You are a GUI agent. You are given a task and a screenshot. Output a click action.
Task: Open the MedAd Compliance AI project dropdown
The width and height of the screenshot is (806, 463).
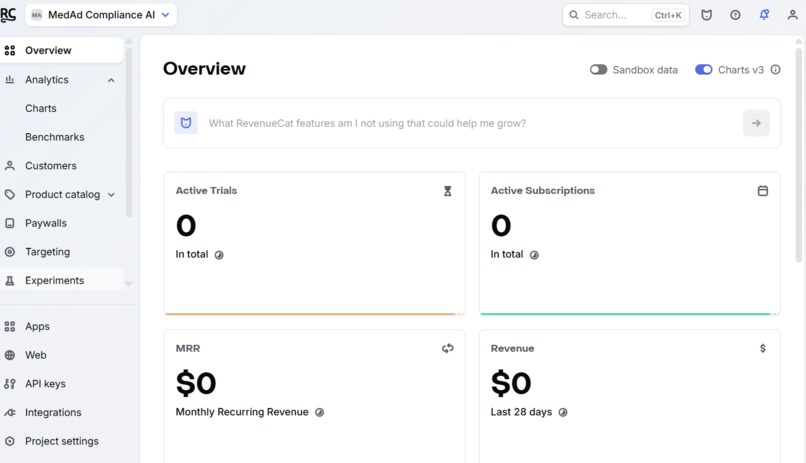(101, 15)
